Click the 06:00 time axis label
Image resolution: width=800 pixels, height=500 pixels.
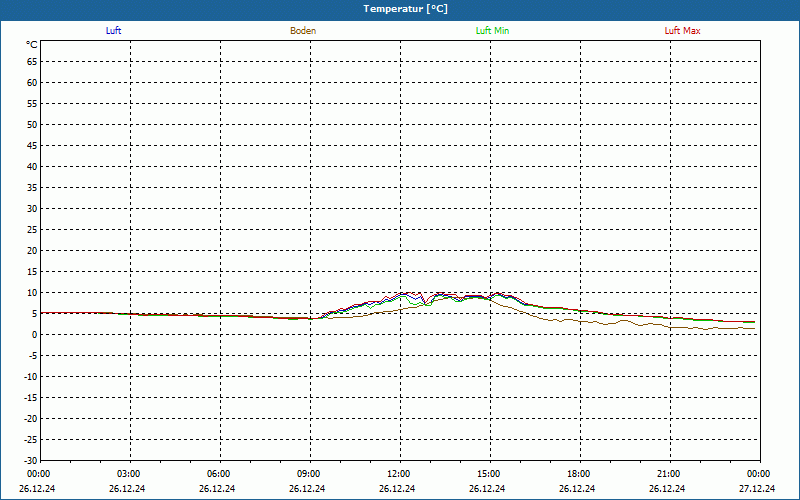click(218, 474)
